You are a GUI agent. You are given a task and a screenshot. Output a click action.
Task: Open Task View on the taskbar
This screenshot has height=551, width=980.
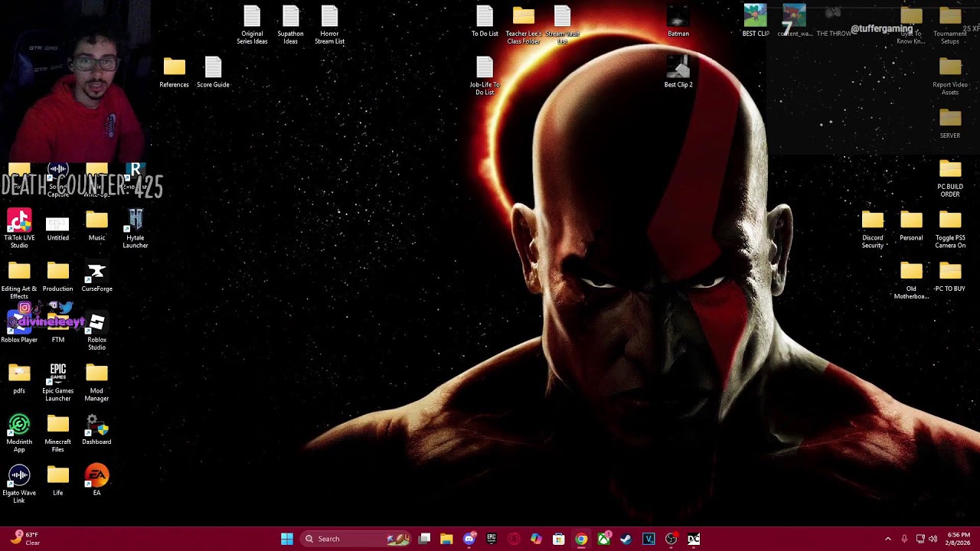click(425, 539)
